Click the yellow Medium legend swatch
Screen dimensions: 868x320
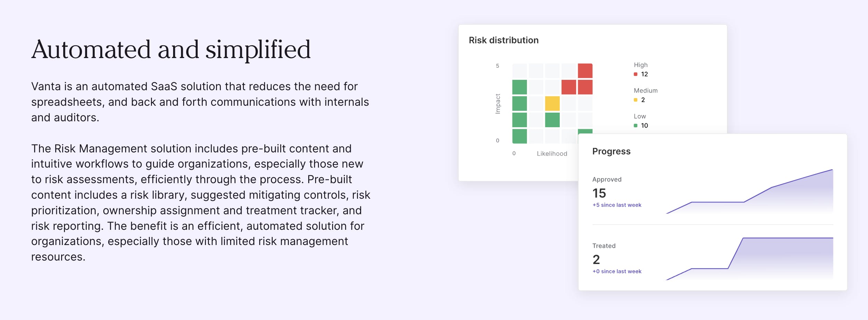(x=635, y=100)
